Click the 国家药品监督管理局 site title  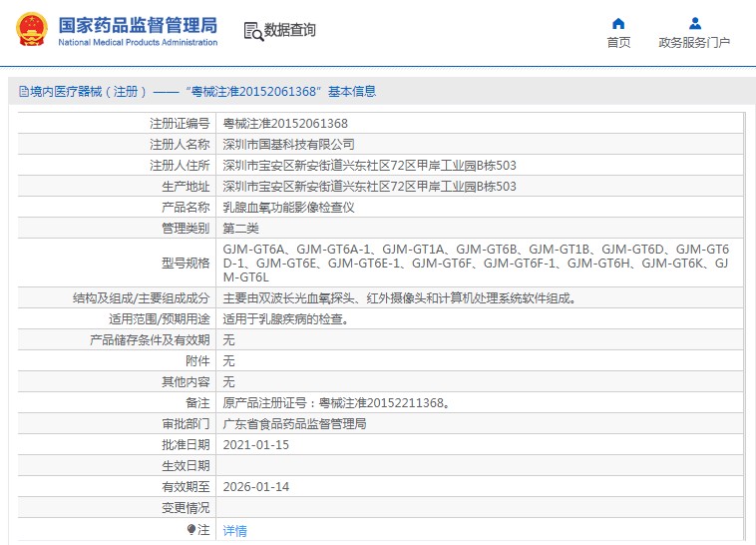pyautogui.click(x=138, y=25)
